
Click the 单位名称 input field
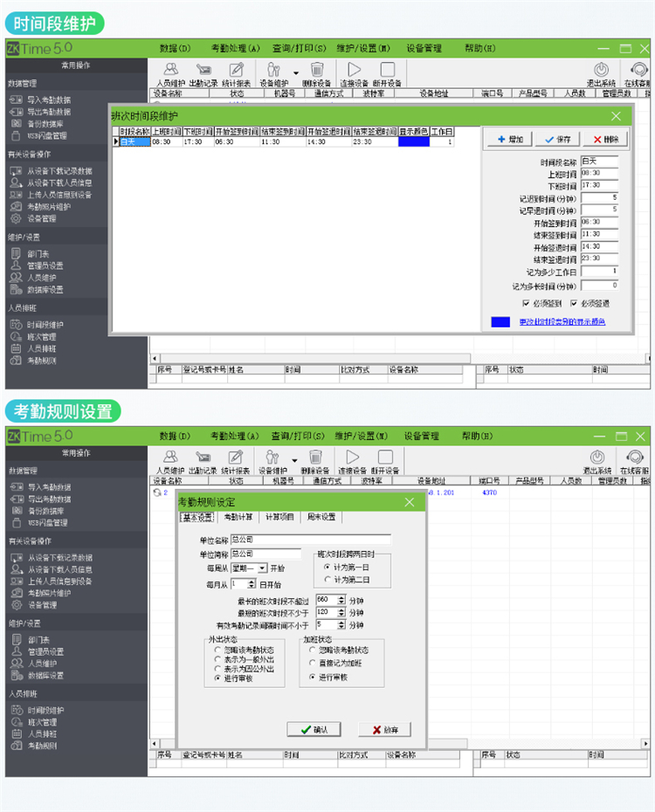pos(310,540)
